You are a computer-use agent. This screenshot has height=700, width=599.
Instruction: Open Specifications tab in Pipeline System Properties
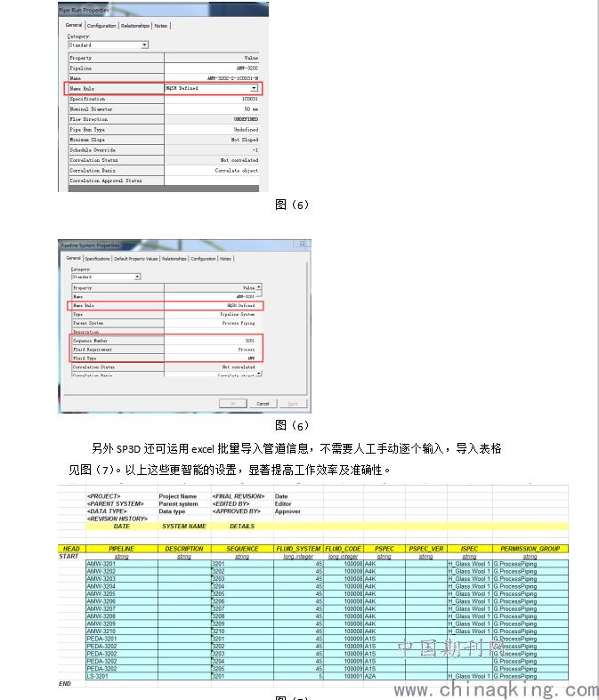coord(97,259)
